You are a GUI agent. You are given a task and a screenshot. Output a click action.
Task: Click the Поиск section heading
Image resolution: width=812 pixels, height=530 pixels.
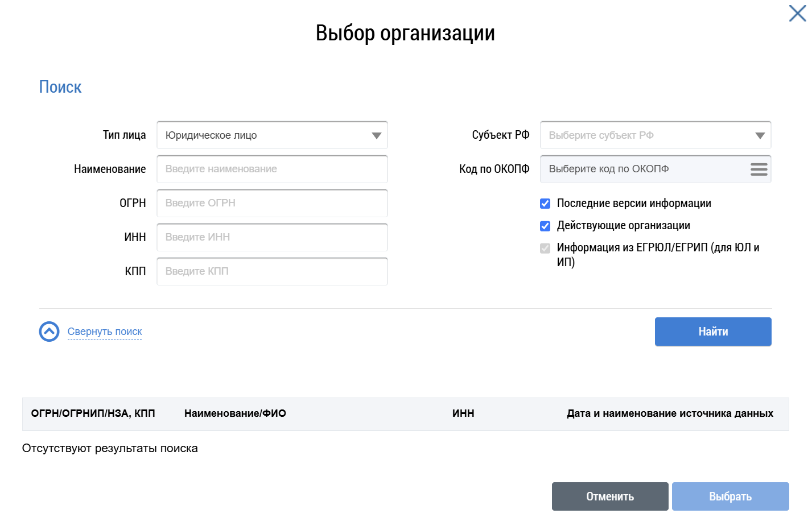tap(60, 86)
